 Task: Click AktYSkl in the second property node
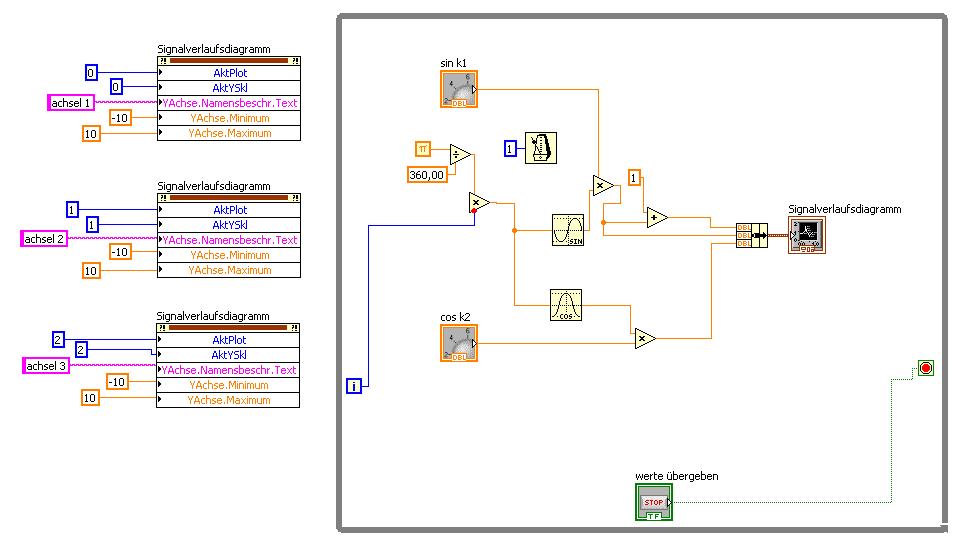click(229, 225)
